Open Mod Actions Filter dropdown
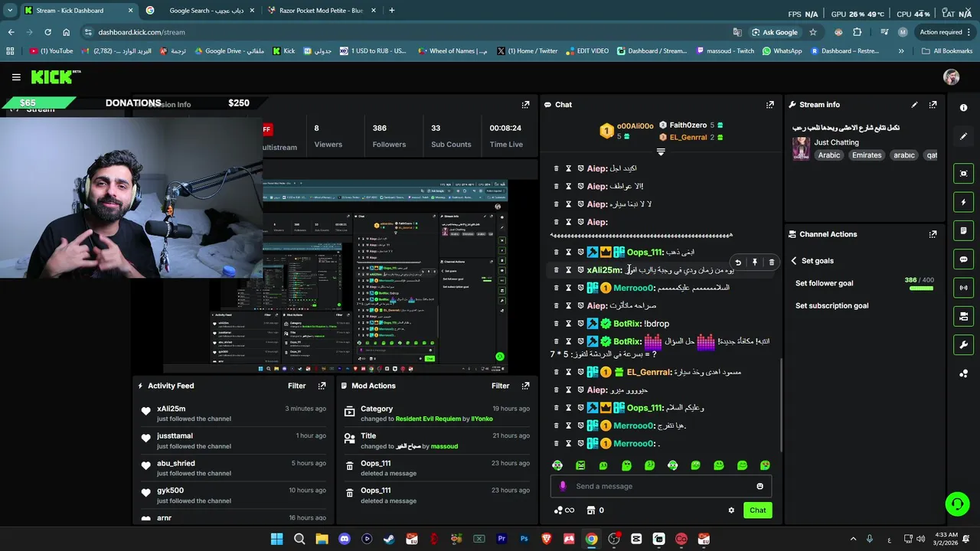Image resolution: width=980 pixels, height=551 pixels. pyautogui.click(x=500, y=386)
